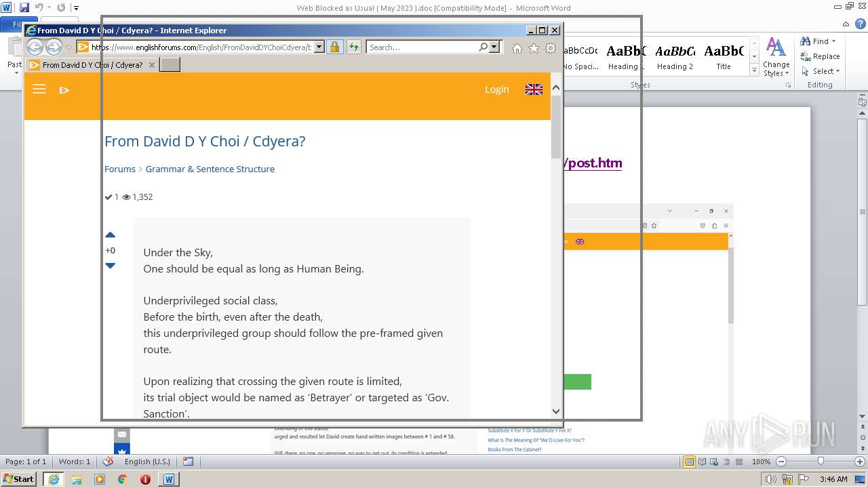Click the proofing errors icon in Word status bar

[108, 462]
